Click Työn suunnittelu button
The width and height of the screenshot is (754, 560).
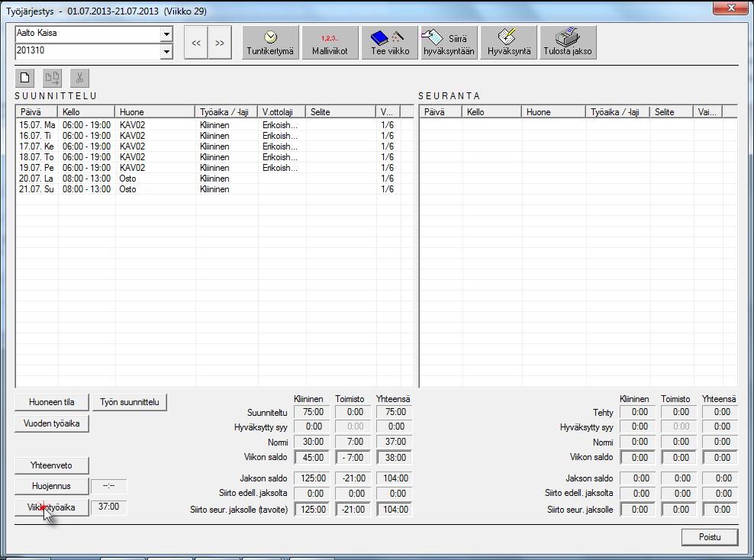(x=129, y=402)
